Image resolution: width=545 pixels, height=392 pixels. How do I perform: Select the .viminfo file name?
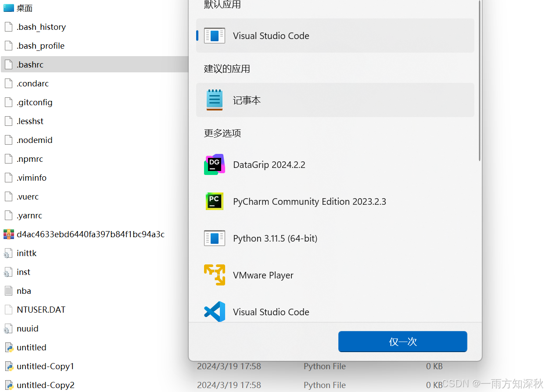[x=31, y=178]
